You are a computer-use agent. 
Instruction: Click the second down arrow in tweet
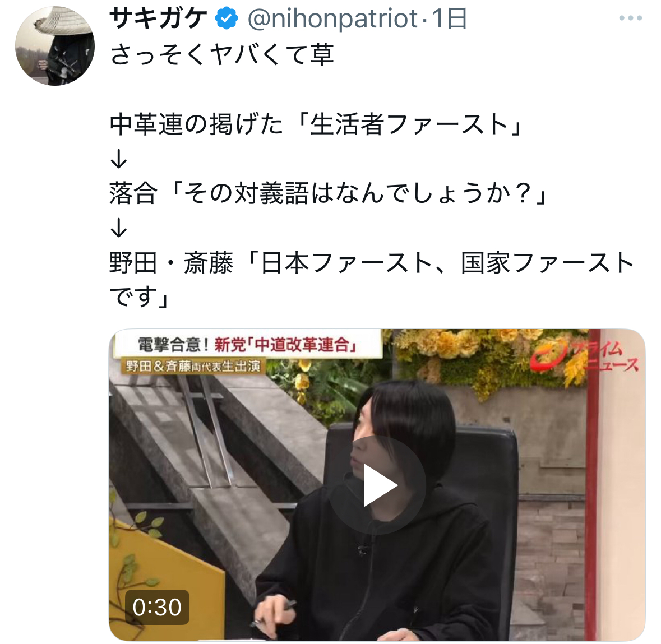click(118, 228)
